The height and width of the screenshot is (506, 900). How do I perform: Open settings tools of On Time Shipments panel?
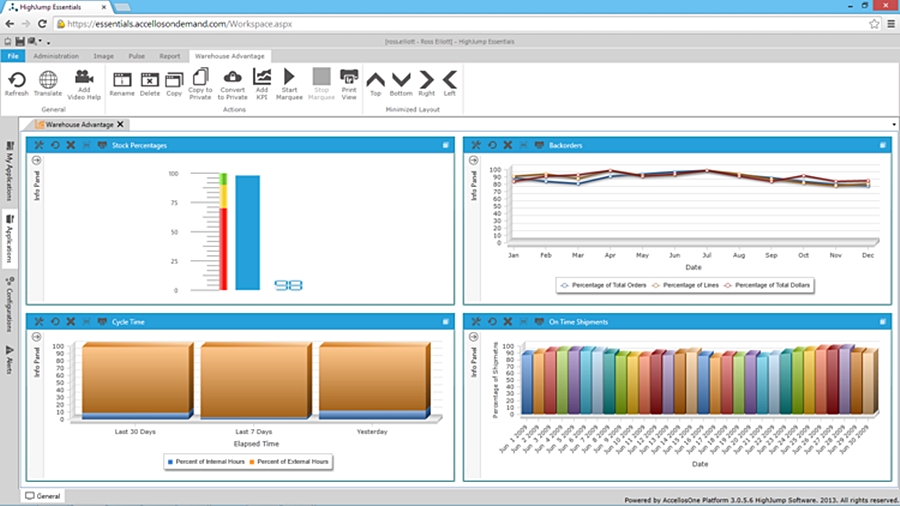click(476, 322)
